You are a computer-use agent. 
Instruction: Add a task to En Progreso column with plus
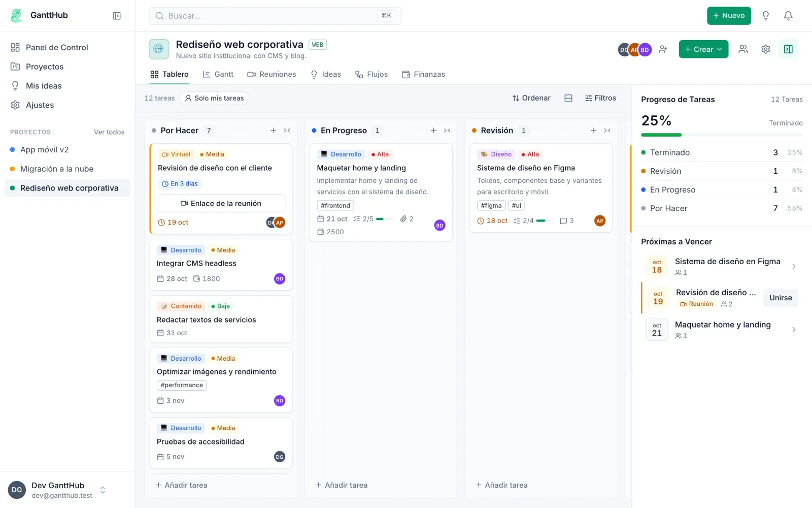pyautogui.click(x=433, y=131)
